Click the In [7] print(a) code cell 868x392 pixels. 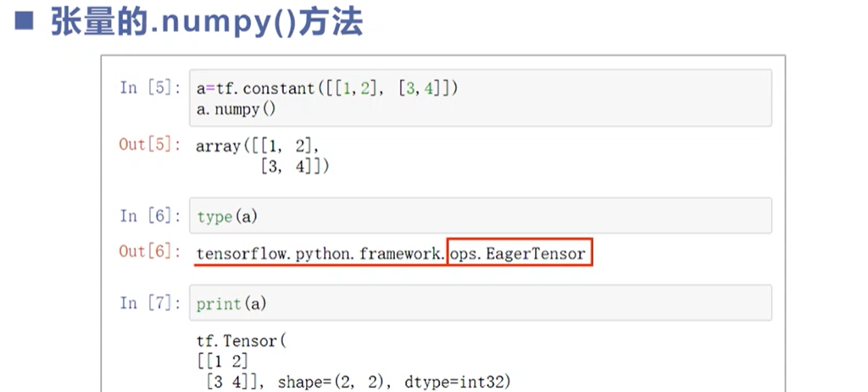tap(480, 302)
